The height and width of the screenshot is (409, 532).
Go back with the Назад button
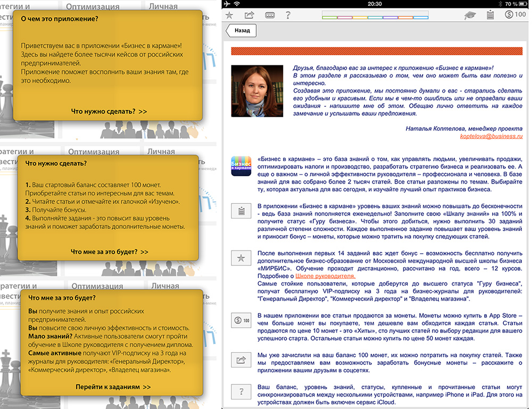241,30
